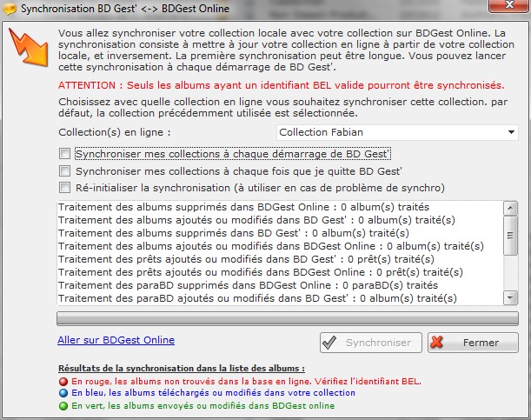The image size is (531, 420).
Task: Click the red ATTENTION warning text
Action: click(x=281, y=85)
